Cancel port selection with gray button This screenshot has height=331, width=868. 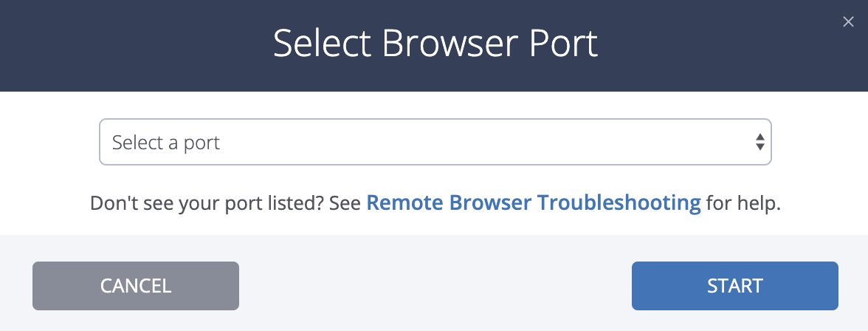coord(136,285)
